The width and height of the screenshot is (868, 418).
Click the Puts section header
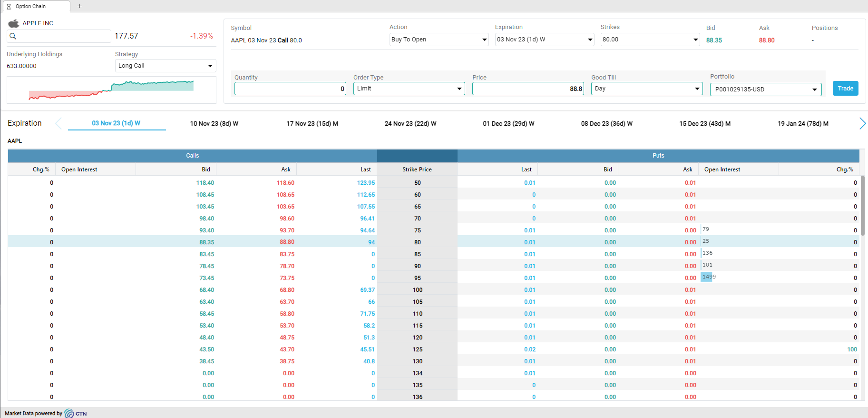point(658,156)
